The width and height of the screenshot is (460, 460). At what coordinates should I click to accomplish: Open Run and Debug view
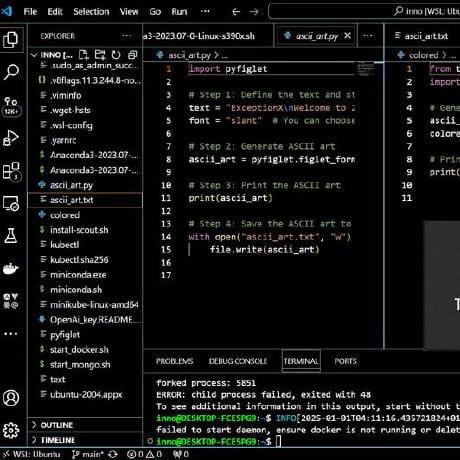(x=11, y=138)
